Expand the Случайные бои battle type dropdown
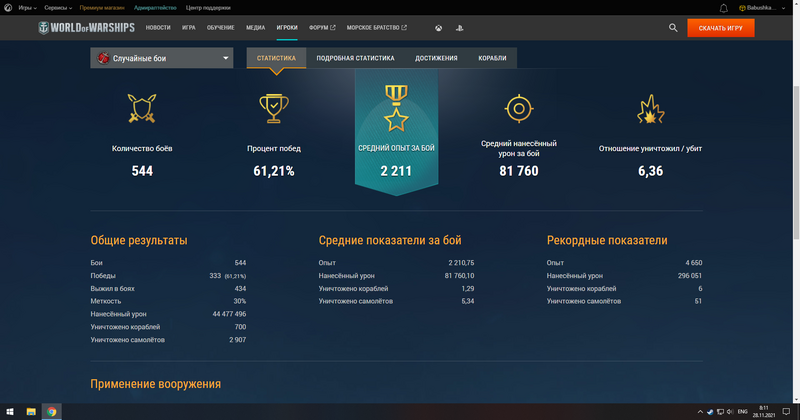 pyautogui.click(x=161, y=58)
